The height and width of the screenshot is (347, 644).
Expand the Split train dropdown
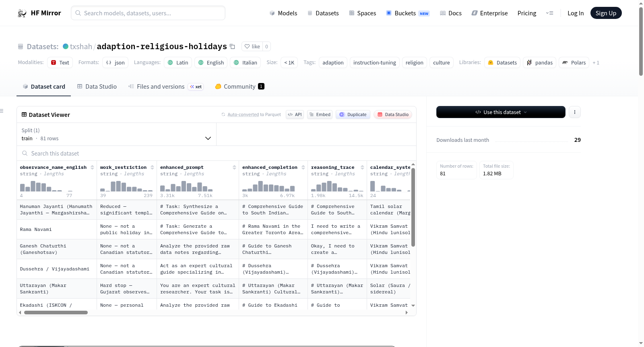[116, 134]
